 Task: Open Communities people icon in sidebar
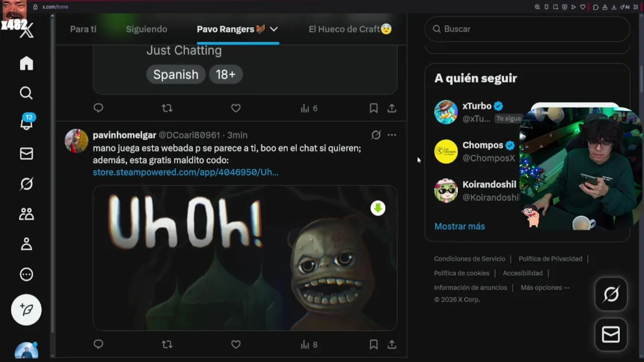click(26, 214)
